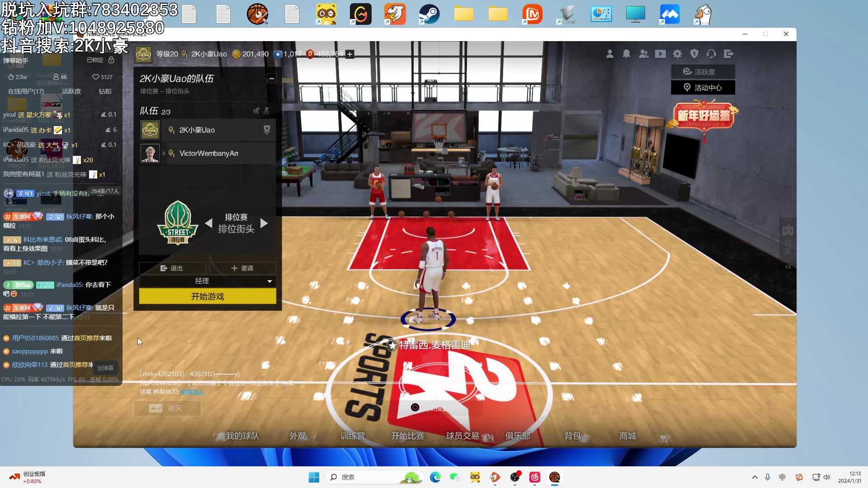Open 俱乐部 menu item
The image size is (868, 488).
pyautogui.click(x=518, y=436)
